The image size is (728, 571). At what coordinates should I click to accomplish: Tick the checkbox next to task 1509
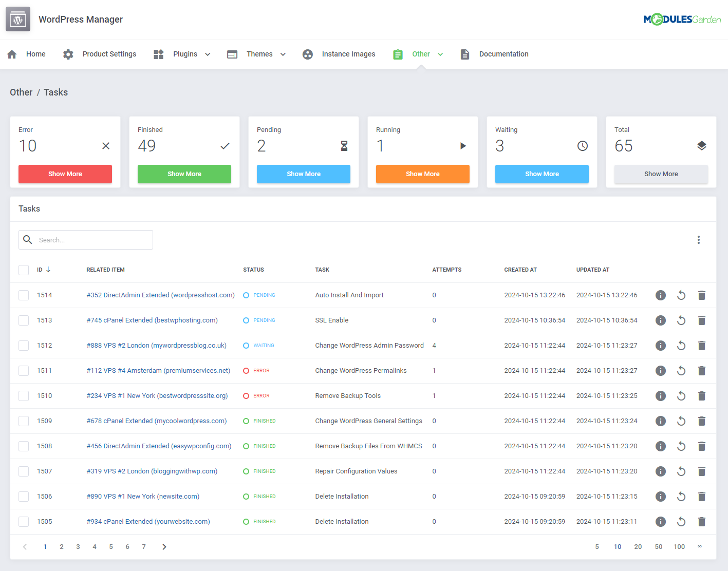coord(23,421)
